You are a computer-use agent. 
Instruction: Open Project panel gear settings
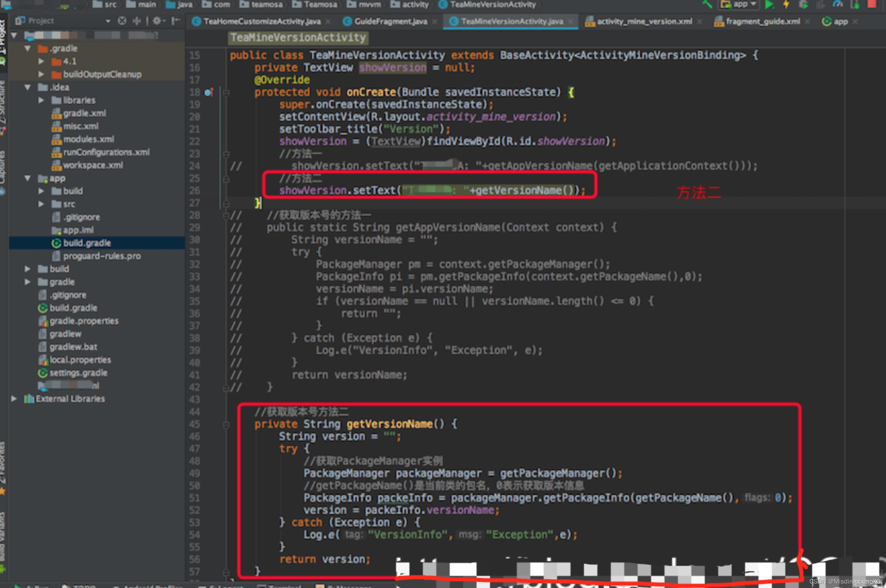pyautogui.click(x=158, y=21)
